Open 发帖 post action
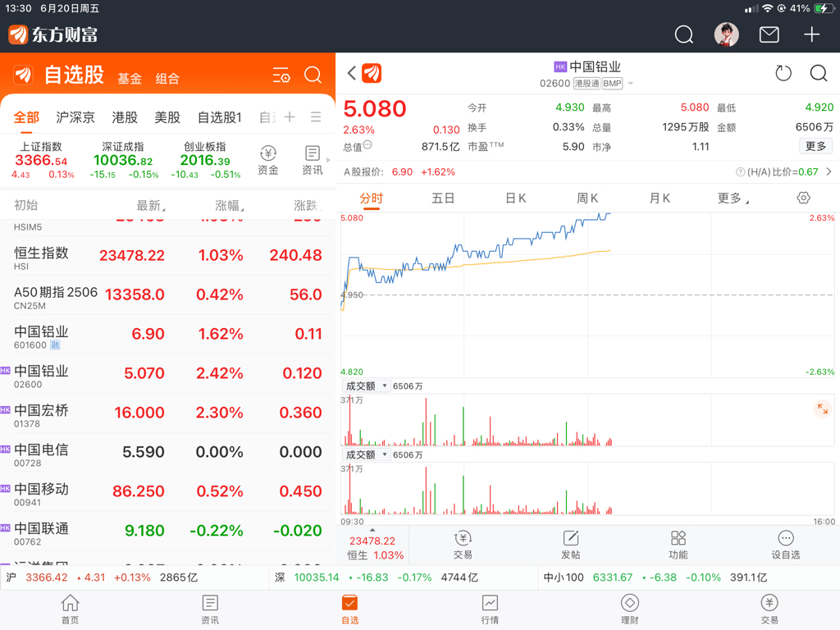 [x=571, y=546]
